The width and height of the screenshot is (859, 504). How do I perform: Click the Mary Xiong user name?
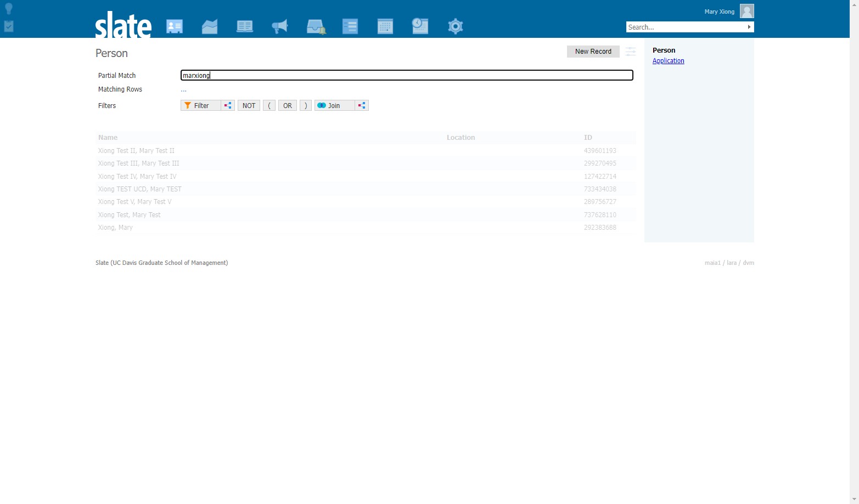click(x=720, y=12)
